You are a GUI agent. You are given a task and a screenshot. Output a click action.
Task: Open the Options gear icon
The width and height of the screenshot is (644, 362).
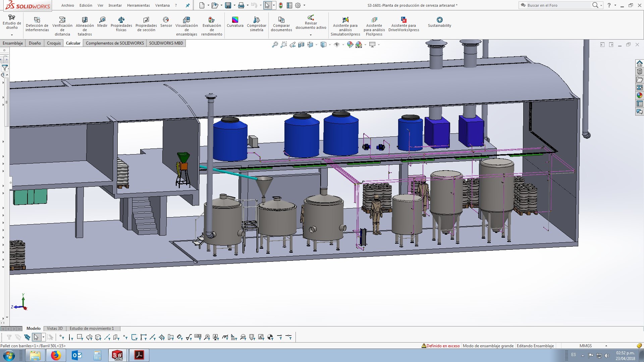tap(298, 5)
